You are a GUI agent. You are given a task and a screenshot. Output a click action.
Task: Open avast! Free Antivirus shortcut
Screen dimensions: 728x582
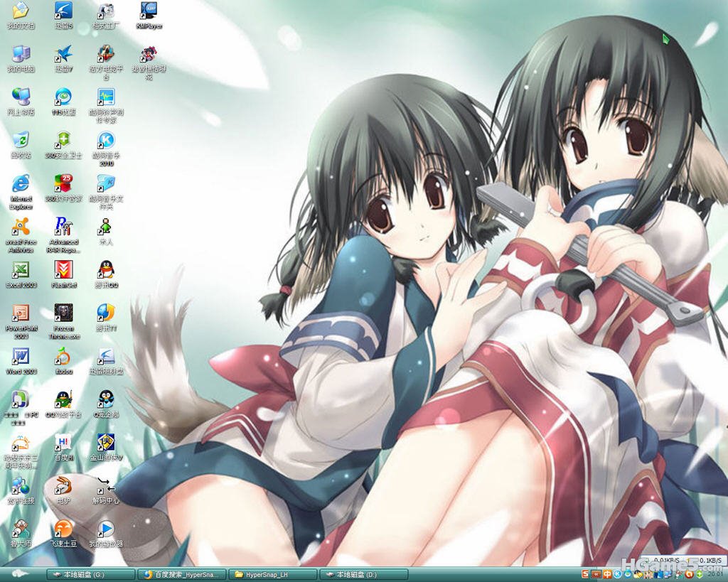[x=21, y=228]
